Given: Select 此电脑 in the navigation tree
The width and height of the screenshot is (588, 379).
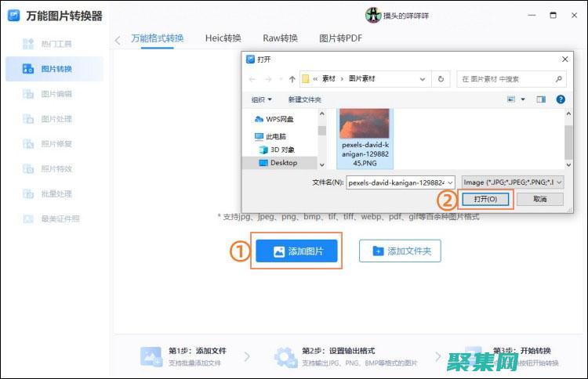Looking at the screenshot, I should coord(270,136).
